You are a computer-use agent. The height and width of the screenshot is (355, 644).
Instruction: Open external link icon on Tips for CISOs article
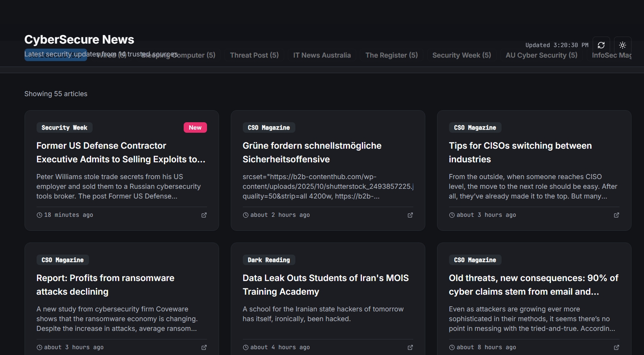(x=616, y=215)
